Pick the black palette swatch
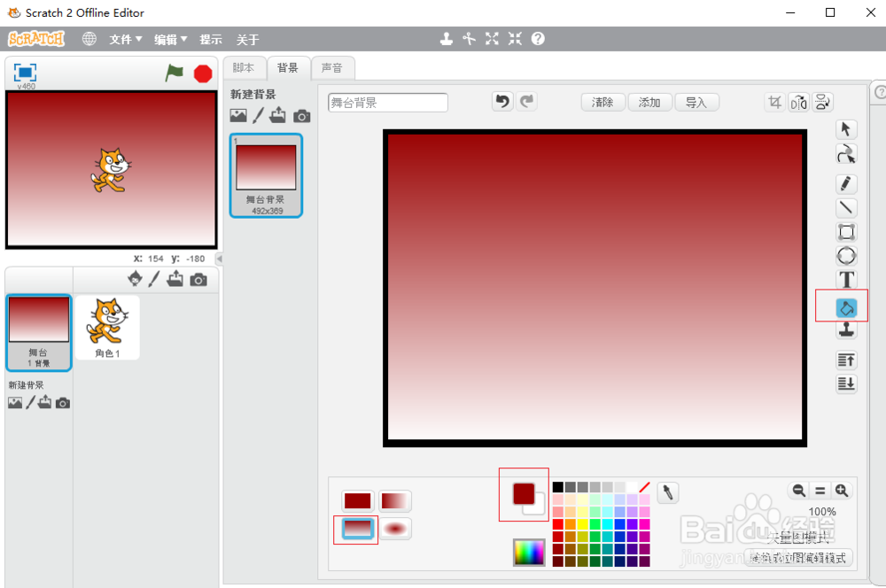 point(557,487)
